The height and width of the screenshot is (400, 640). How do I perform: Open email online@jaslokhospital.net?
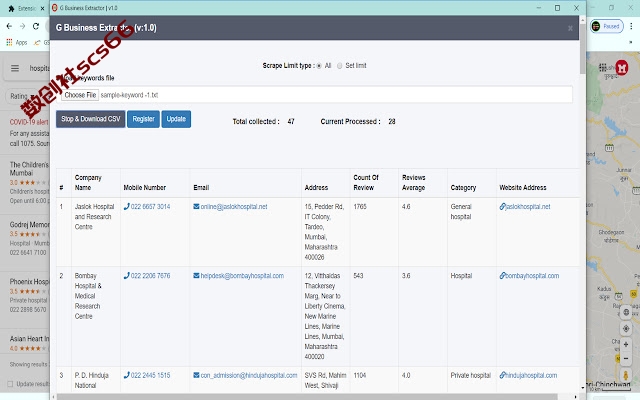pyautogui.click(x=234, y=207)
